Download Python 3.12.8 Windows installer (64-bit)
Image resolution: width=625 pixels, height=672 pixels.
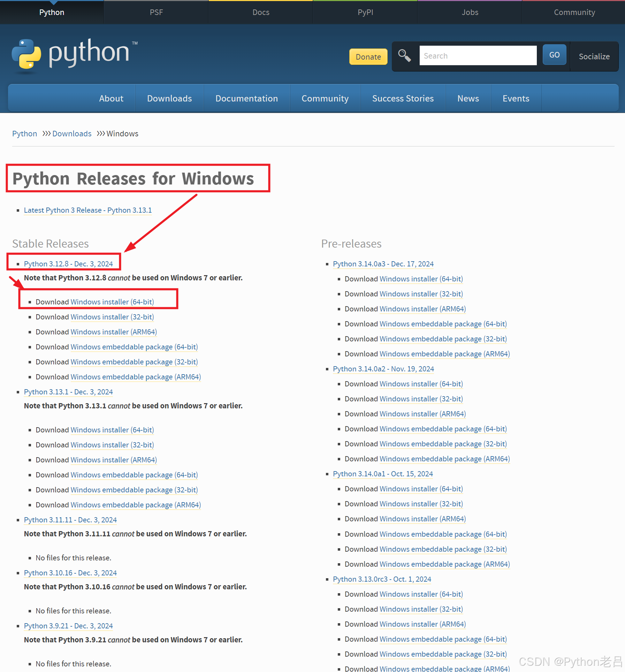point(112,302)
